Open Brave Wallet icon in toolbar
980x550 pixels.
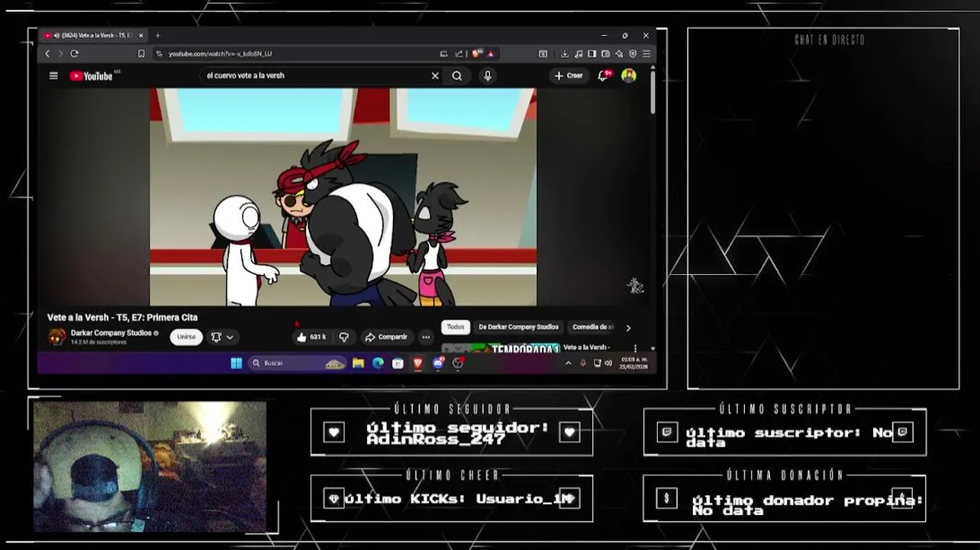tap(605, 53)
